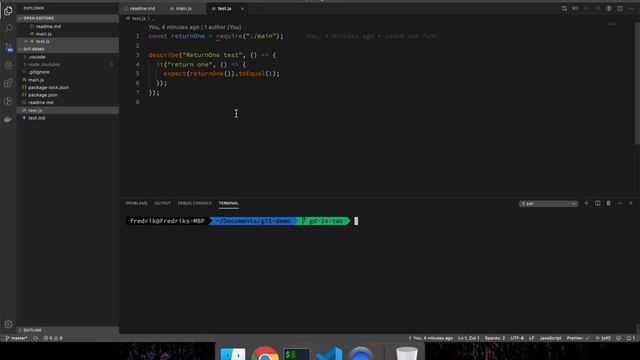
Task: Click the master branch in status bar
Action: [17, 338]
